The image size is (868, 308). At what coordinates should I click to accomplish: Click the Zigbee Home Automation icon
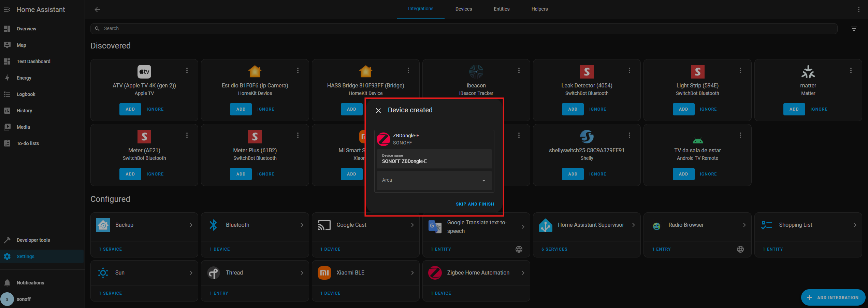click(435, 272)
